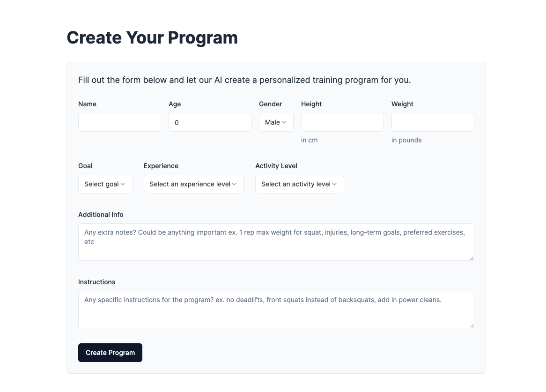
Task: Click into the Age field
Action: 210,122
